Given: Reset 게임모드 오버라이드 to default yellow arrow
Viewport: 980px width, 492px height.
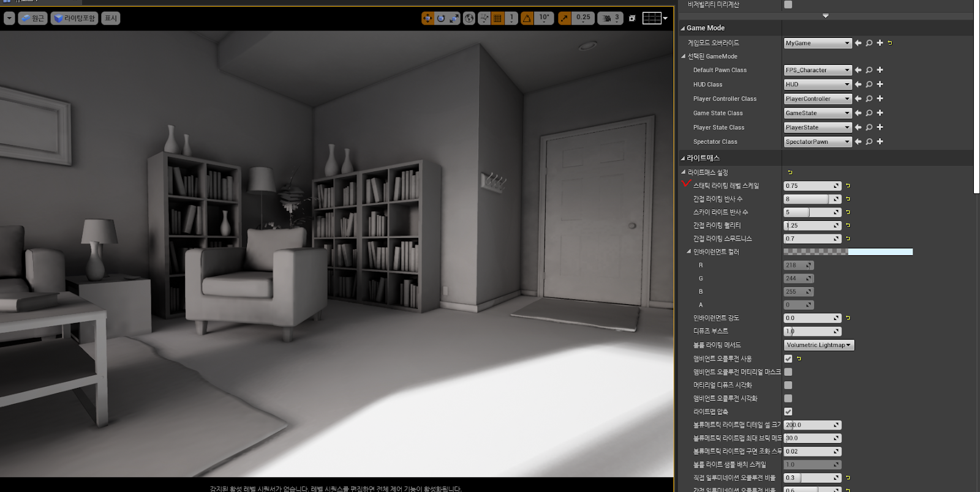Looking at the screenshot, I should [890, 43].
